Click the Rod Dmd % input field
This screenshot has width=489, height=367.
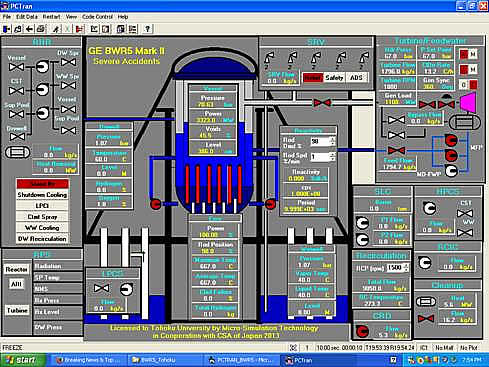[x=319, y=141]
